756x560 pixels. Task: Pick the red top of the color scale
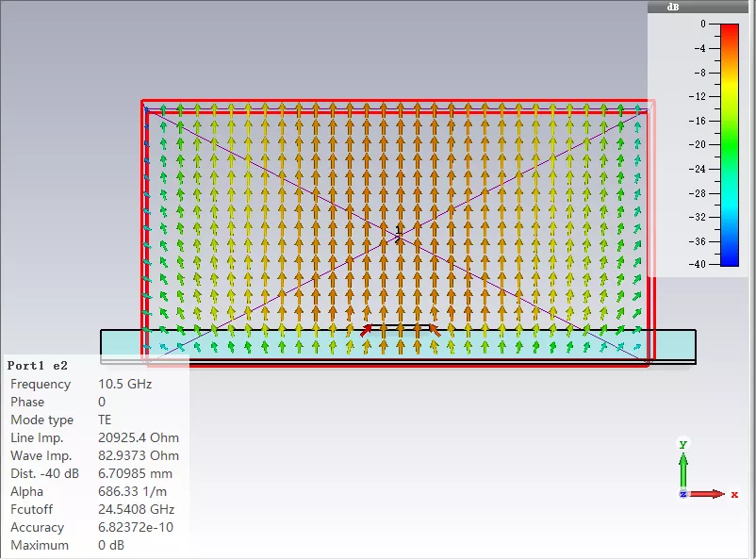tap(730, 29)
